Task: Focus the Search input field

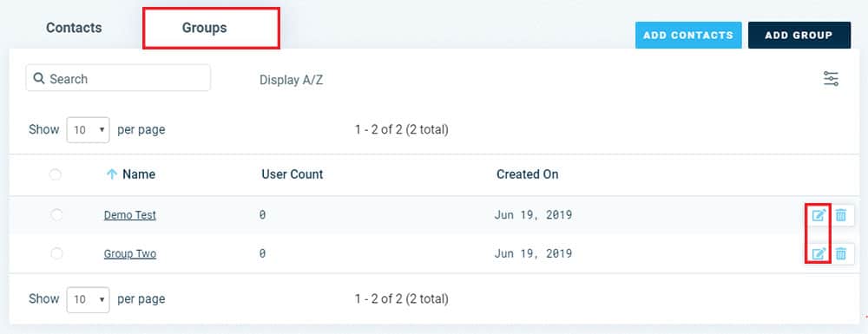Action: tap(118, 79)
